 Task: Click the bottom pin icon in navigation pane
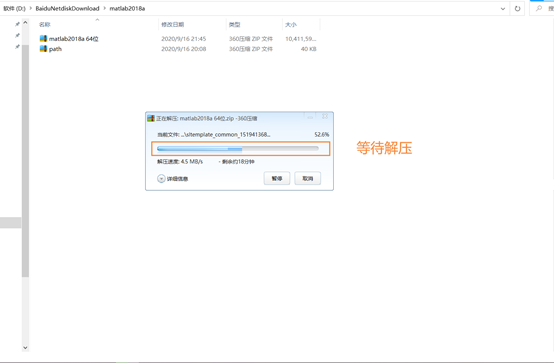17,47
